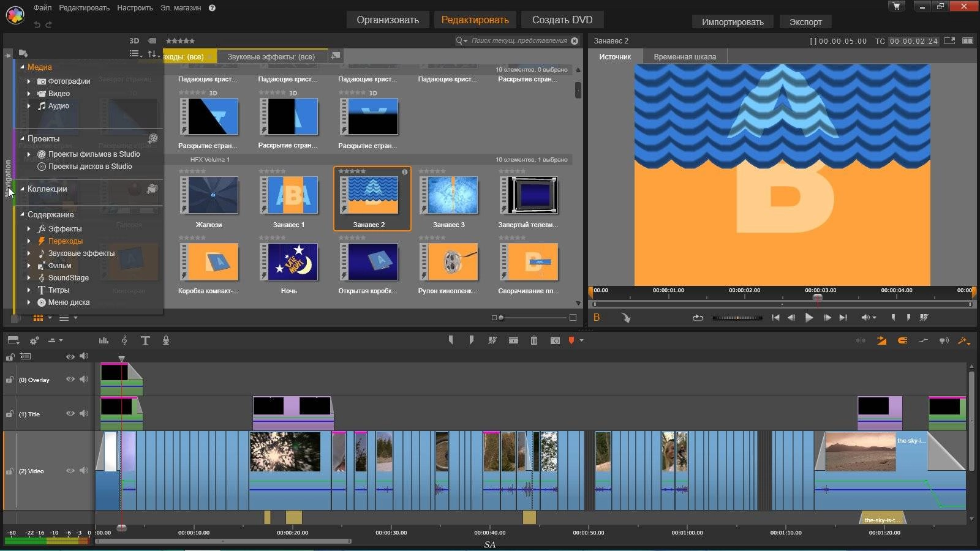Click the library search field

click(518, 41)
